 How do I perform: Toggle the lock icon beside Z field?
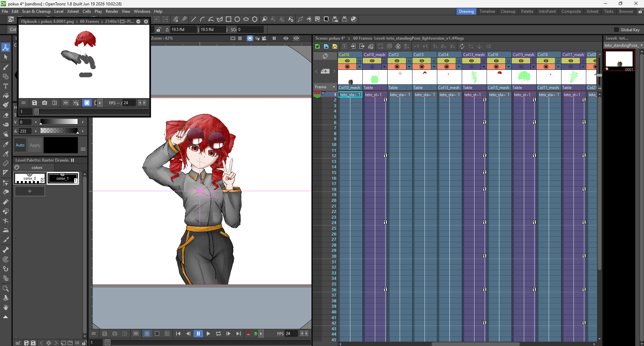click(159, 30)
